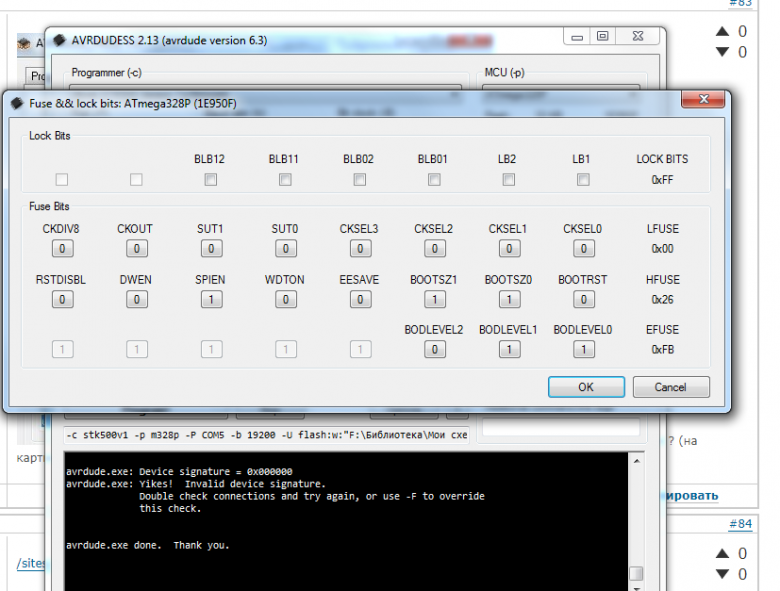Upvote forum post #84
This screenshot has height=591, width=780.
pos(722,553)
